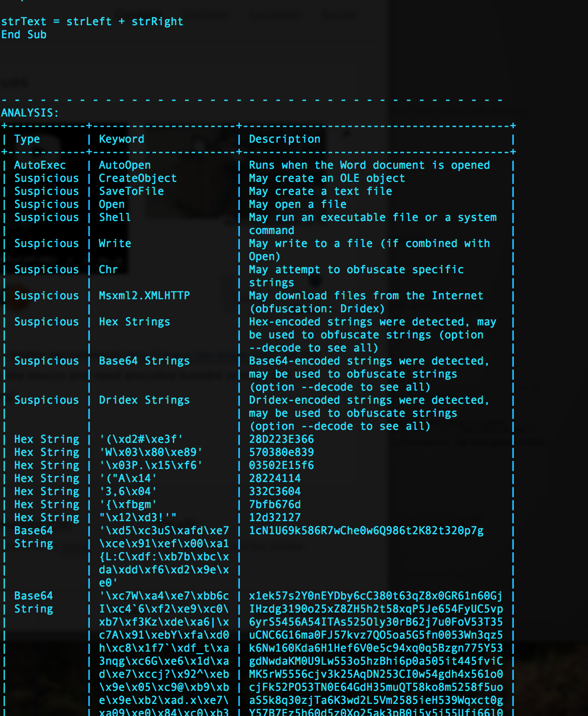This screenshot has height=716, width=588.
Task: Click the 'Type' column header
Action: (27, 139)
